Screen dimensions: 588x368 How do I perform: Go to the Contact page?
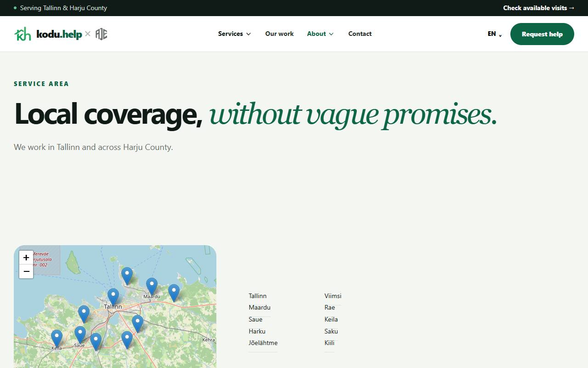[x=360, y=34]
